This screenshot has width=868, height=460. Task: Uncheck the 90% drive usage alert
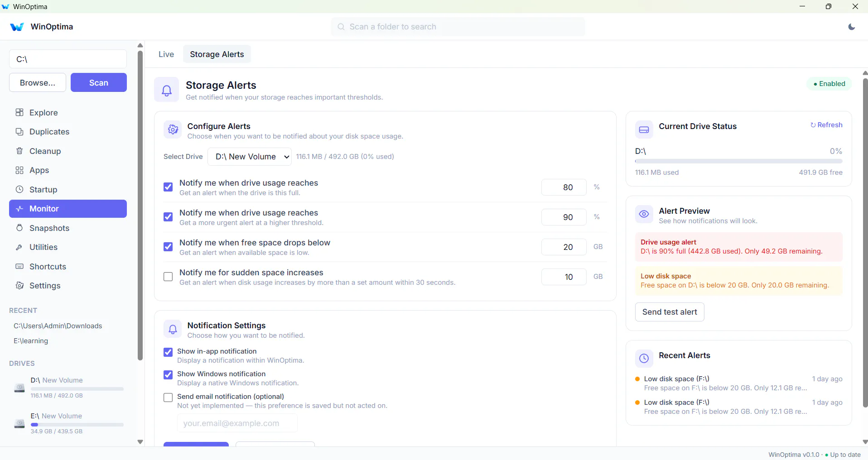click(x=168, y=217)
